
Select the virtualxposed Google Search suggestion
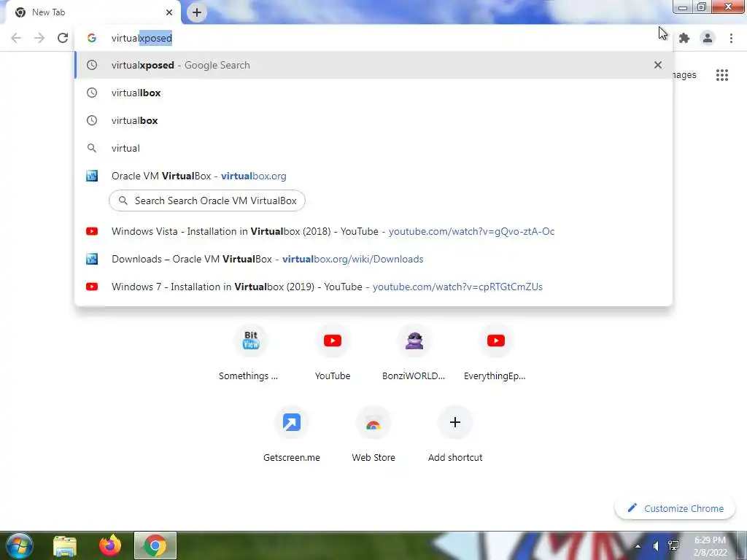point(373,65)
